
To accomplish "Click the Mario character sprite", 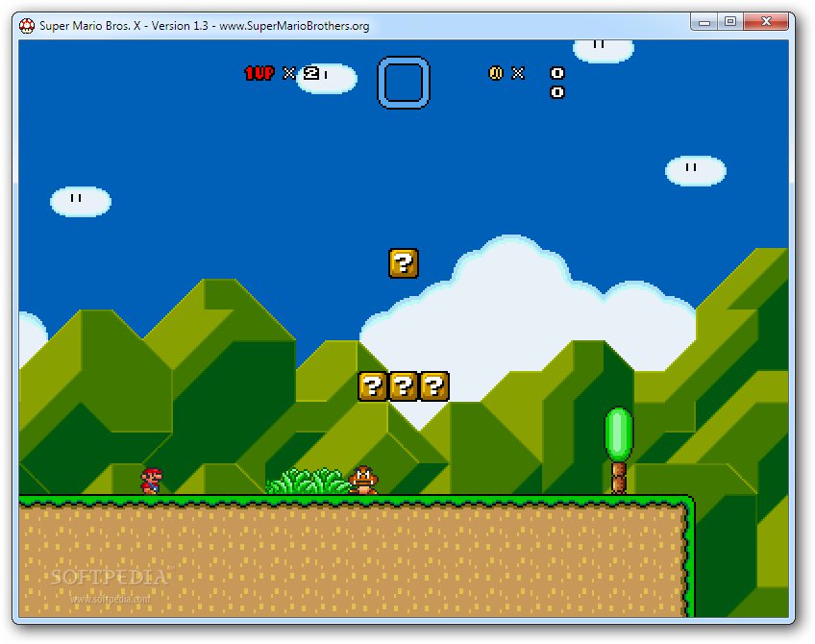I will [x=151, y=481].
